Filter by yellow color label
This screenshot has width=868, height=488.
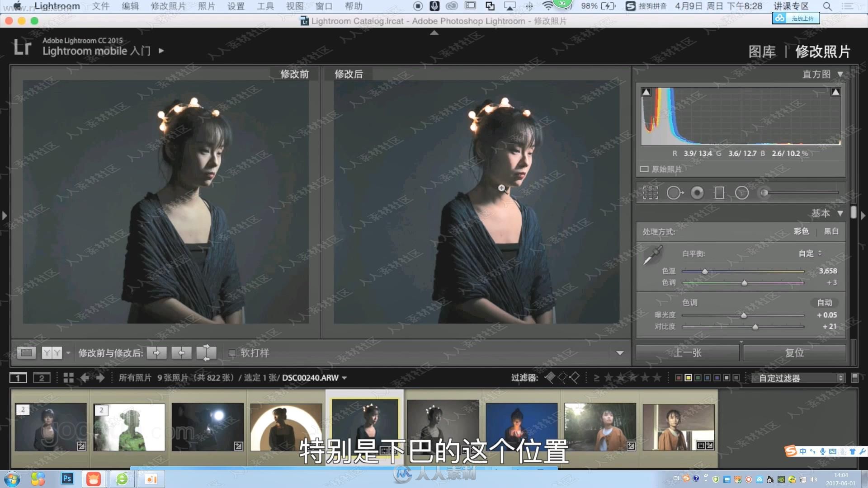pyautogui.click(x=688, y=378)
